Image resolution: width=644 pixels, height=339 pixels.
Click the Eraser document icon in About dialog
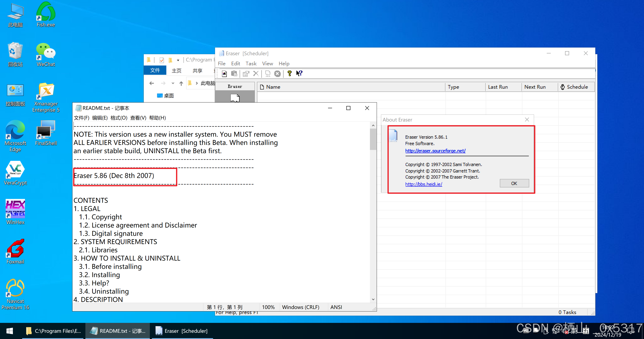393,136
